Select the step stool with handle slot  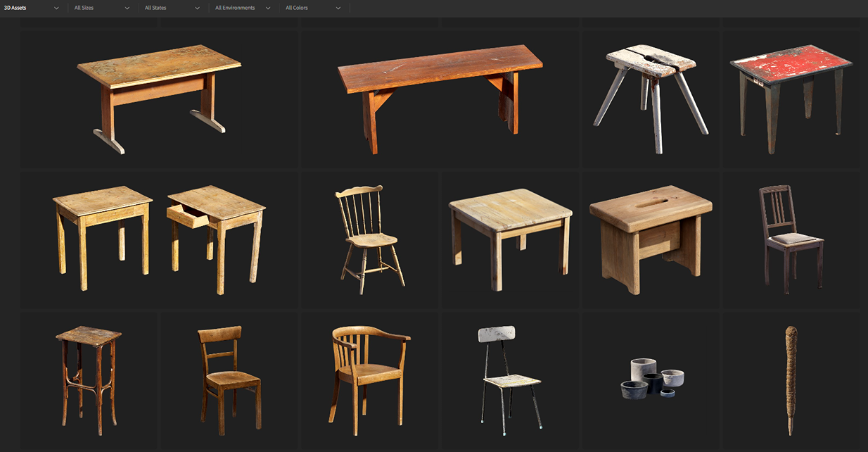pyautogui.click(x=651, y=238)
